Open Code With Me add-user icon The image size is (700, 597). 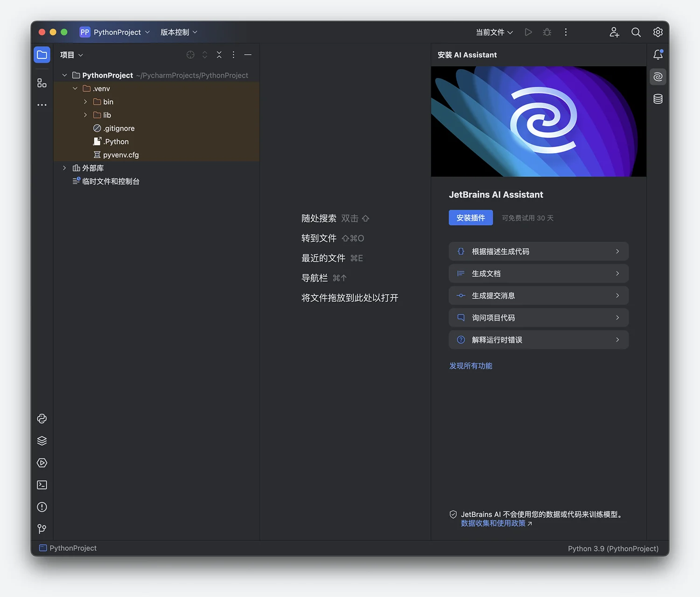pos(614,32)
